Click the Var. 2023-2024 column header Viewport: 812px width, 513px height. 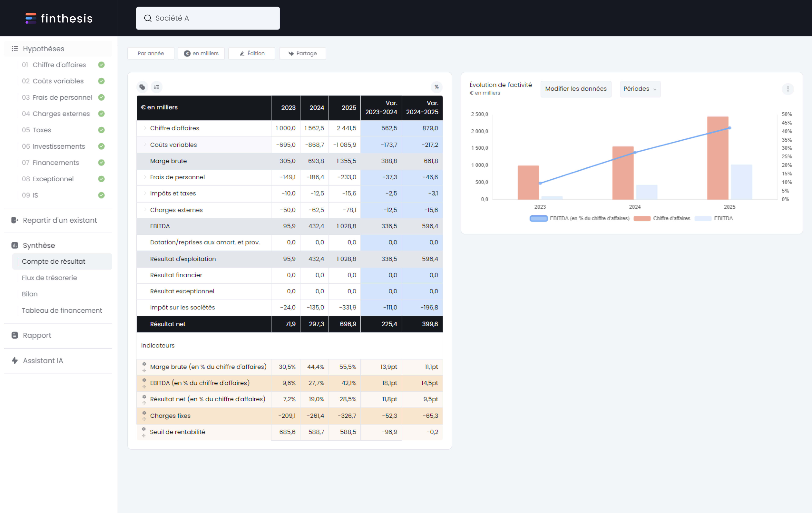(381, 108)
